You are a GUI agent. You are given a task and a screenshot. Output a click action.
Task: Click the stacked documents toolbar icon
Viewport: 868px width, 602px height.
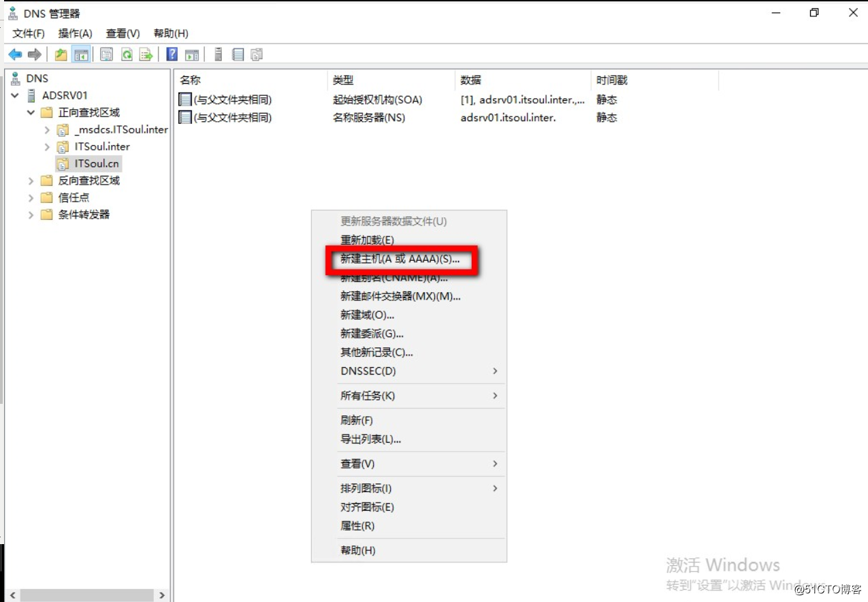[257, 54]
